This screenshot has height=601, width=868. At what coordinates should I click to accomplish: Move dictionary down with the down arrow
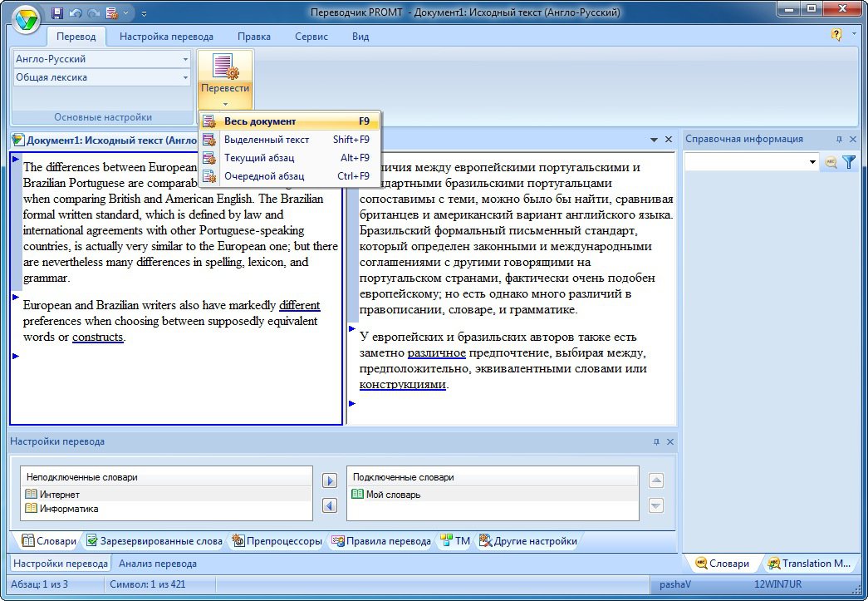pos(656,505)
